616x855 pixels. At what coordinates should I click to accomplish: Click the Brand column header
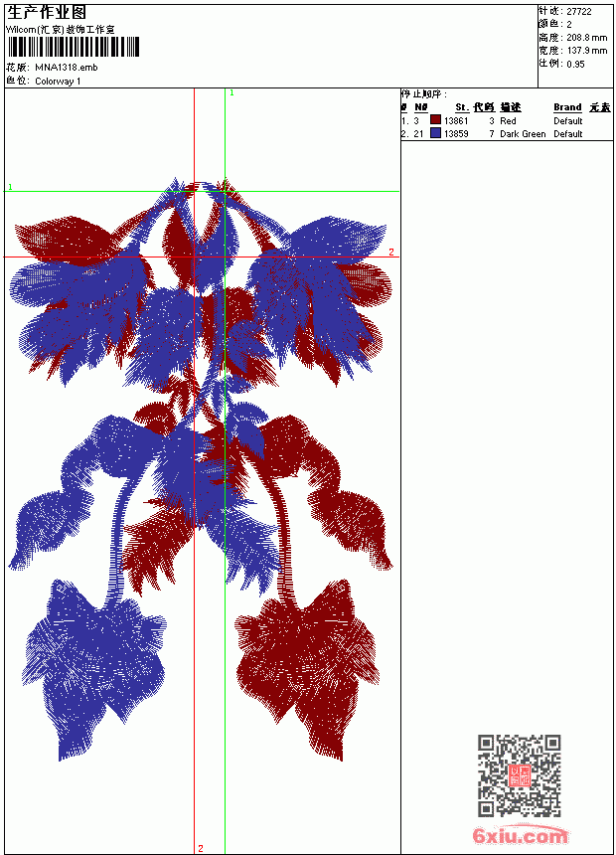[567, 107]
